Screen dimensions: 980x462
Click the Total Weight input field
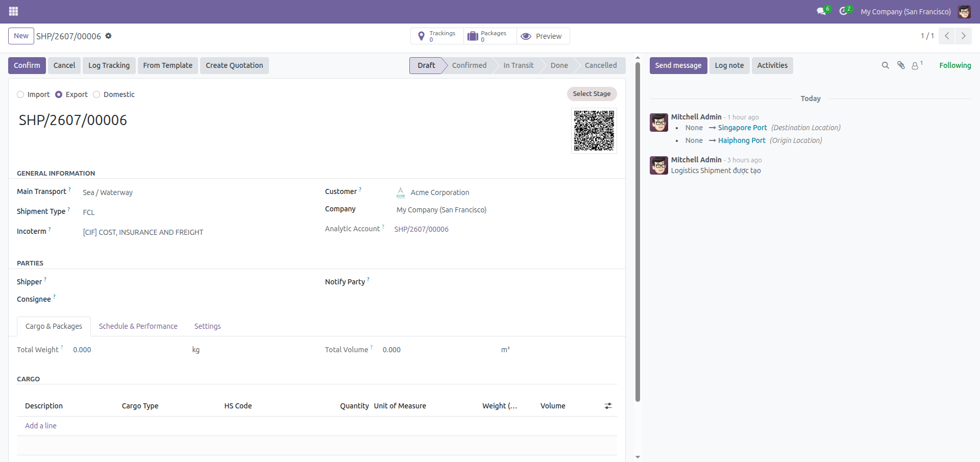(x=130, y=350)
